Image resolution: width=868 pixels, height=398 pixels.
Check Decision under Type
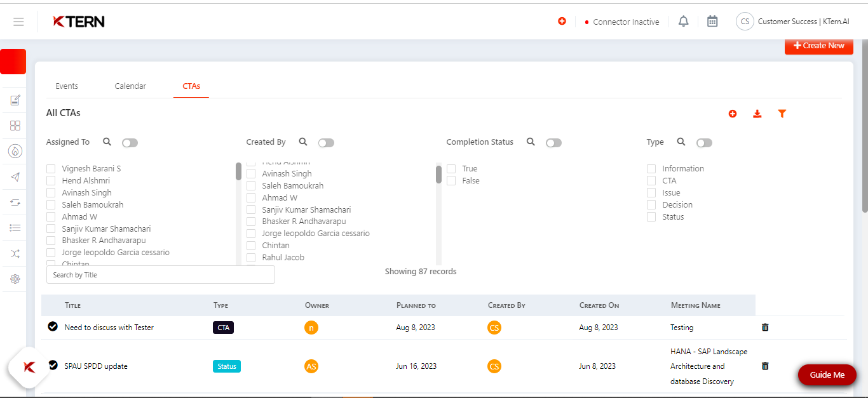(x=651, y=205)
